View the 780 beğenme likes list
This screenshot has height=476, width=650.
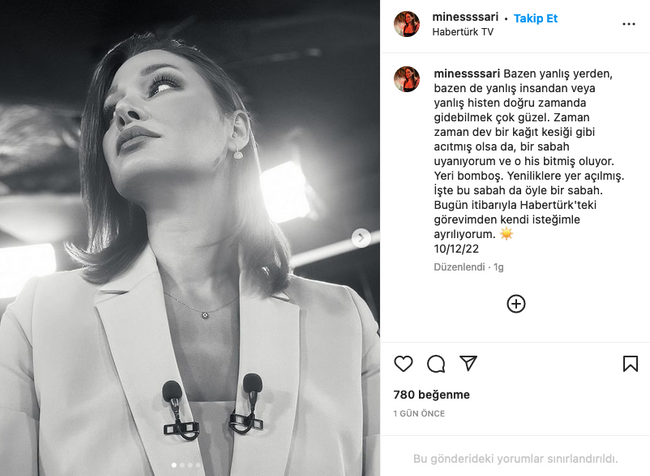click(432, 395)
